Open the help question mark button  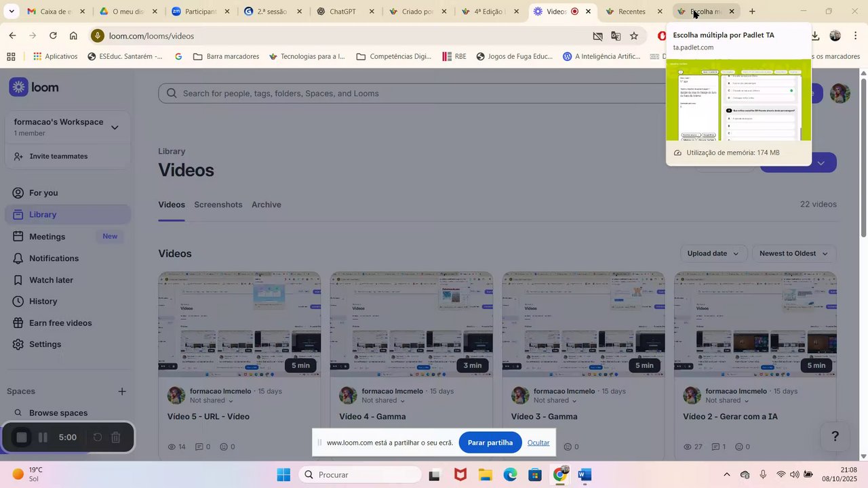tap(835, 436)
